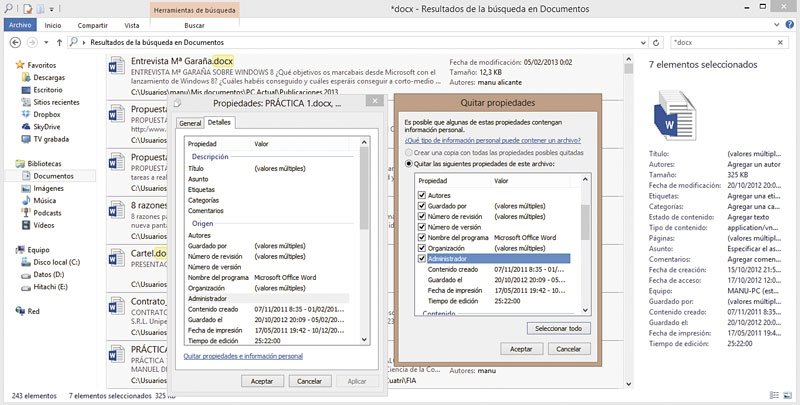The height and width of the screenshot is (405, 800).
Task: Go up one folder level
Action: coord(59,43)
